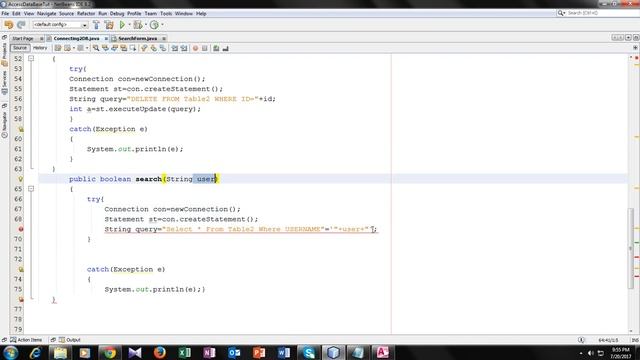
Task: Click the Forward navigation editor icon
Action: pyautogui.click(x=80, y=48)
